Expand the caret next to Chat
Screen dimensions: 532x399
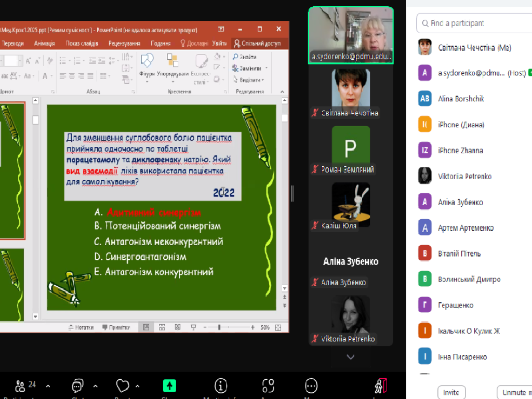[96, 386]
